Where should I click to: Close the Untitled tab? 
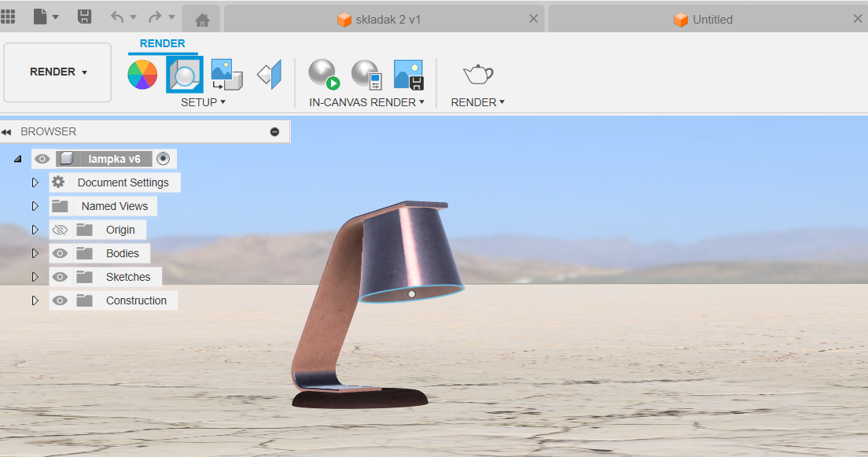coord(858,19)
